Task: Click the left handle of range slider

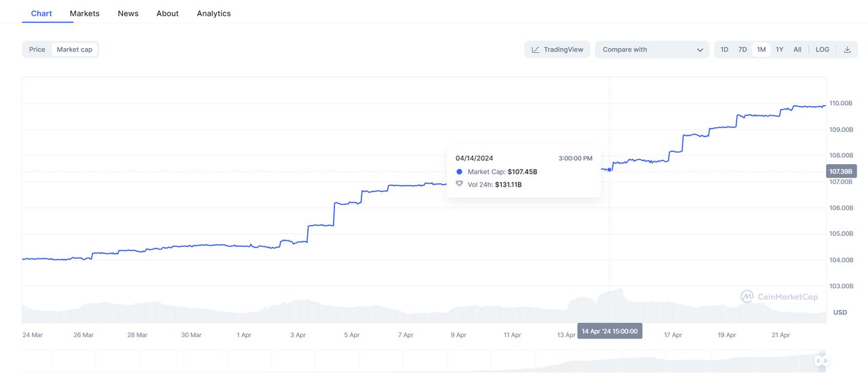Action: [x=818, y=361]
